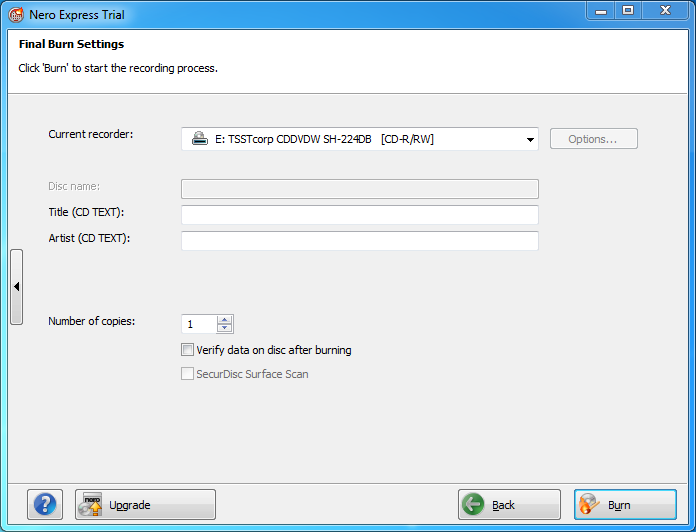The image size is (696, 532).
Task: Close the Nero Express Trial window
Action: [x=665, y=11]
